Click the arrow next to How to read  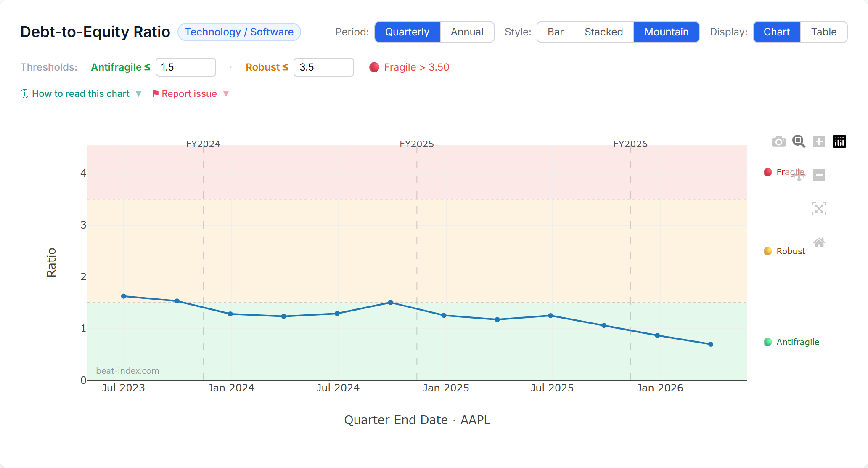[138, 94]
